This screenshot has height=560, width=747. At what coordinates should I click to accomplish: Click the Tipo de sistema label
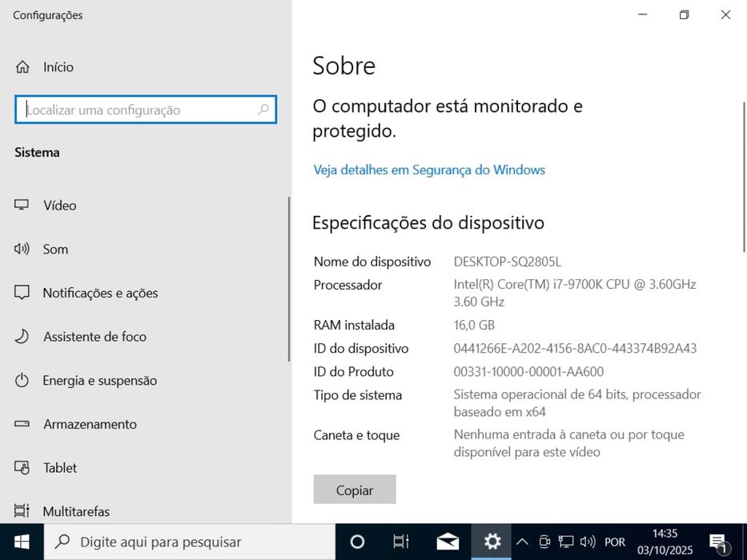358,395
